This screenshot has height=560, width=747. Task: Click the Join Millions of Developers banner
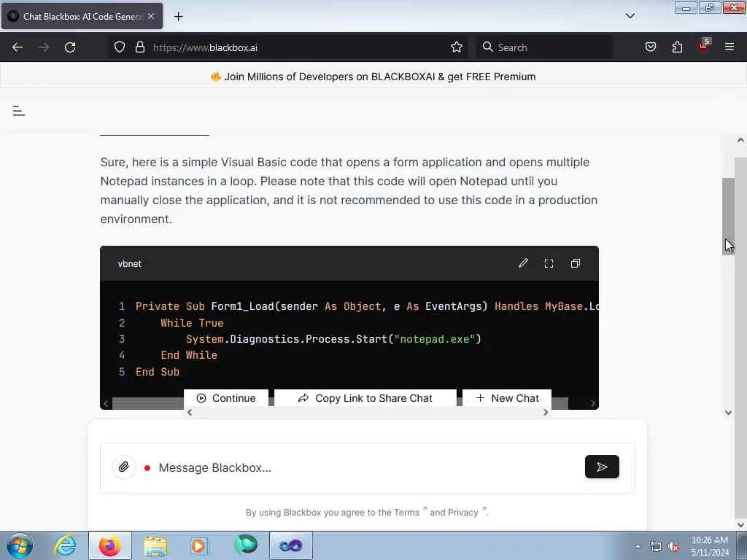(x=373, y=77)
